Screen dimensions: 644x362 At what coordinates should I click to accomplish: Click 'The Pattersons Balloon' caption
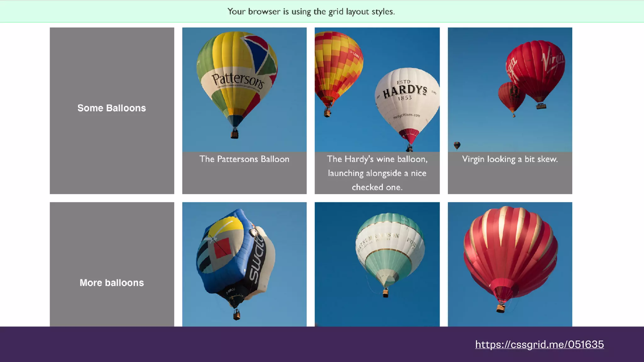coord(244,159)
